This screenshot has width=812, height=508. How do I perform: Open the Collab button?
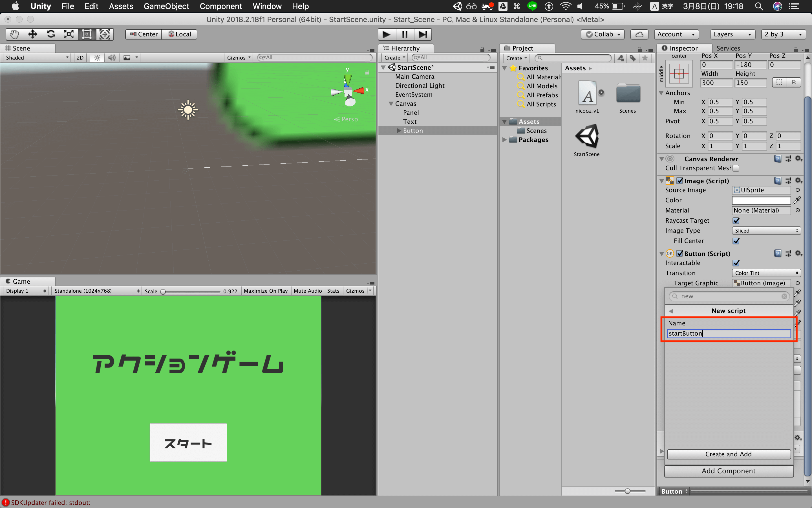coord(603,34)
